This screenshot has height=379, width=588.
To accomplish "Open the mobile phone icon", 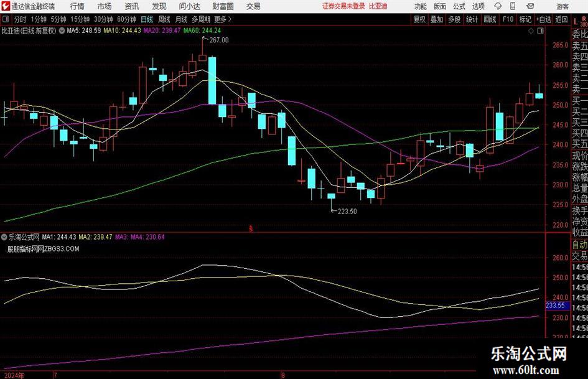I will pos(513,6).
